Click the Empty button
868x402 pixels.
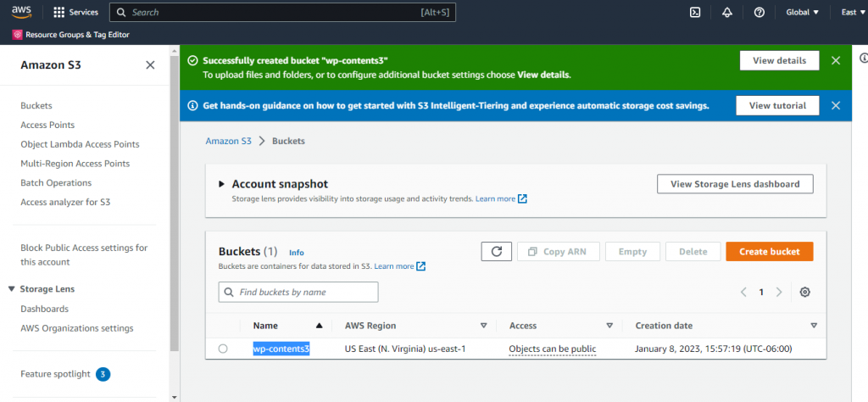click(632, 251)
